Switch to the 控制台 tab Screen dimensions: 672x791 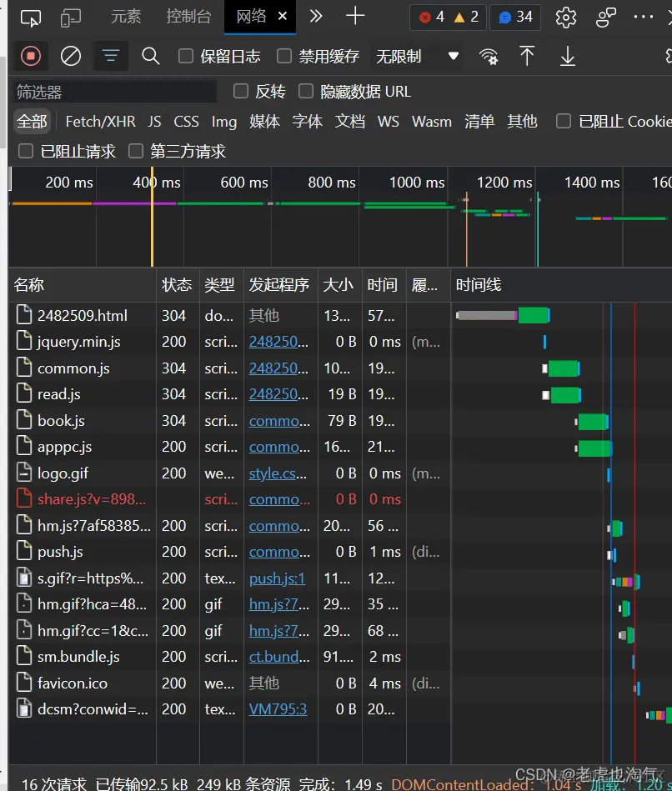tap(188, 17)
